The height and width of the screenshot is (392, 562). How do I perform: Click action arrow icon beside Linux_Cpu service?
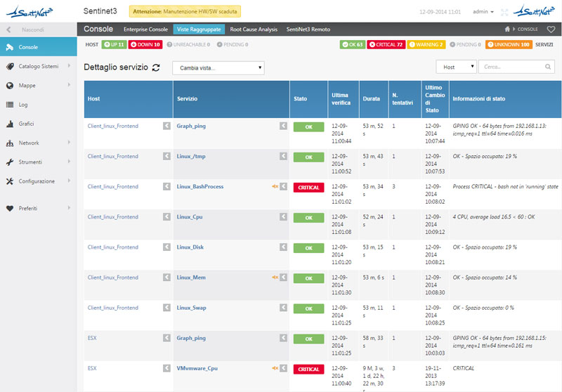click(283, 217)
